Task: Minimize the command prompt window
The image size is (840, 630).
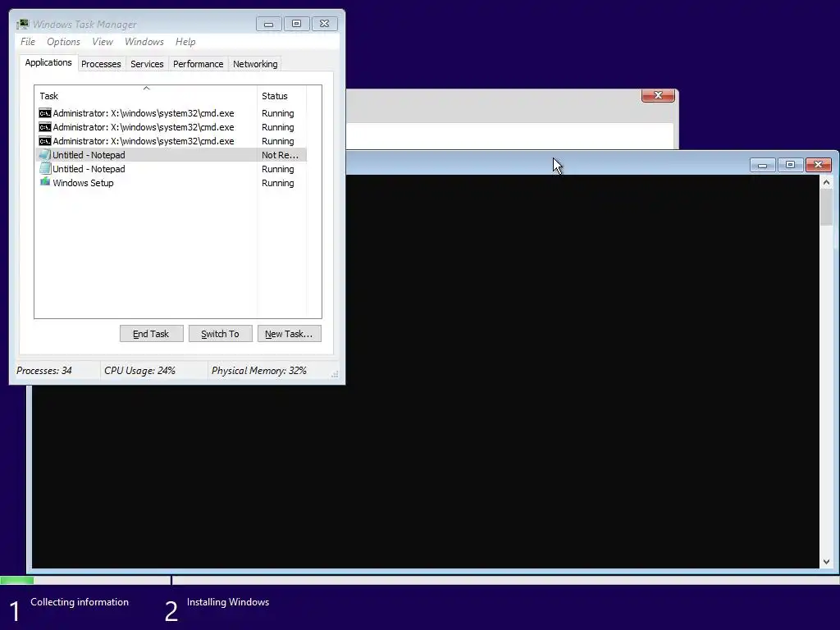Action: coord(762,165)
